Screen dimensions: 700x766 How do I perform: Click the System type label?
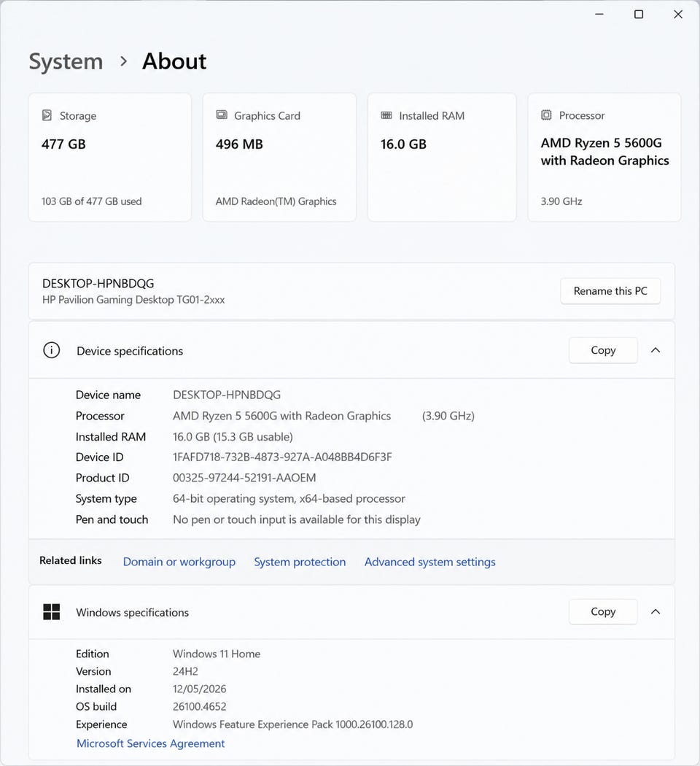coord(106,499)
